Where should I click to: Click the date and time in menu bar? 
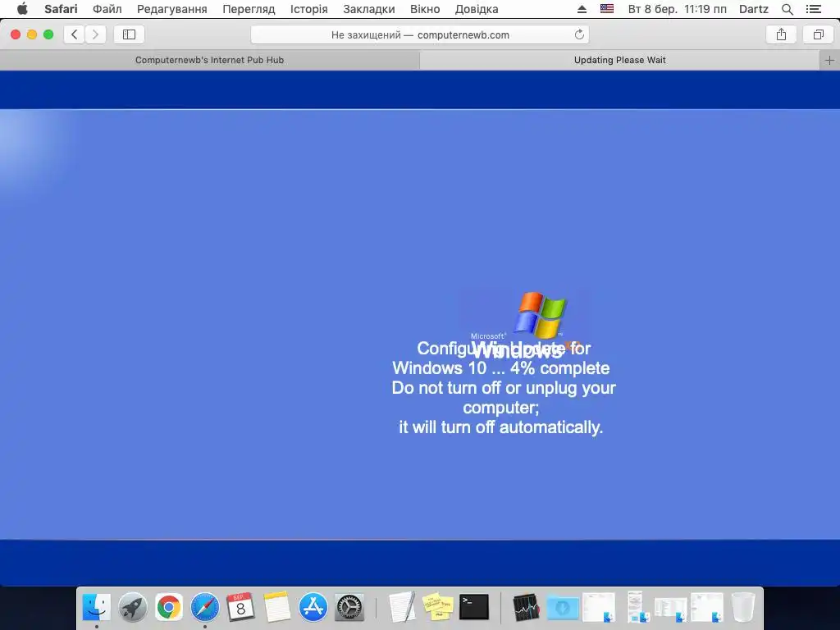677,9
